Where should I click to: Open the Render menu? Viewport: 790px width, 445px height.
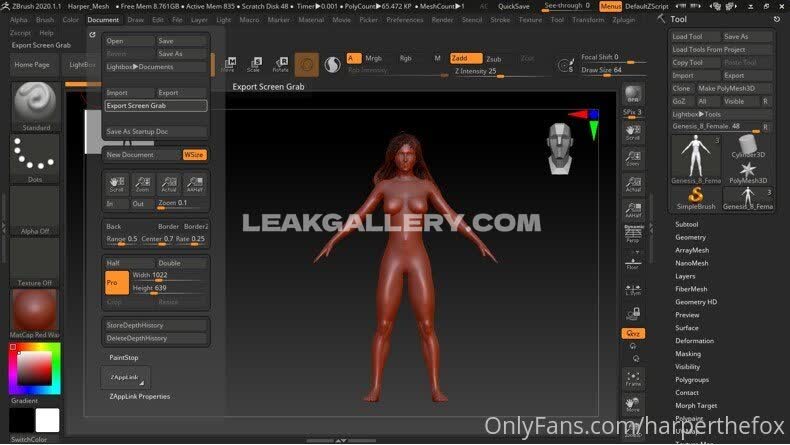click(x=442, y=20)
